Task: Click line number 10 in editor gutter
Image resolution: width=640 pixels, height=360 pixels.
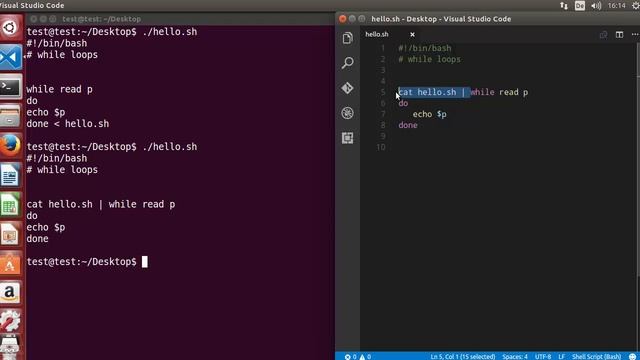Action: tap(381, 147)
